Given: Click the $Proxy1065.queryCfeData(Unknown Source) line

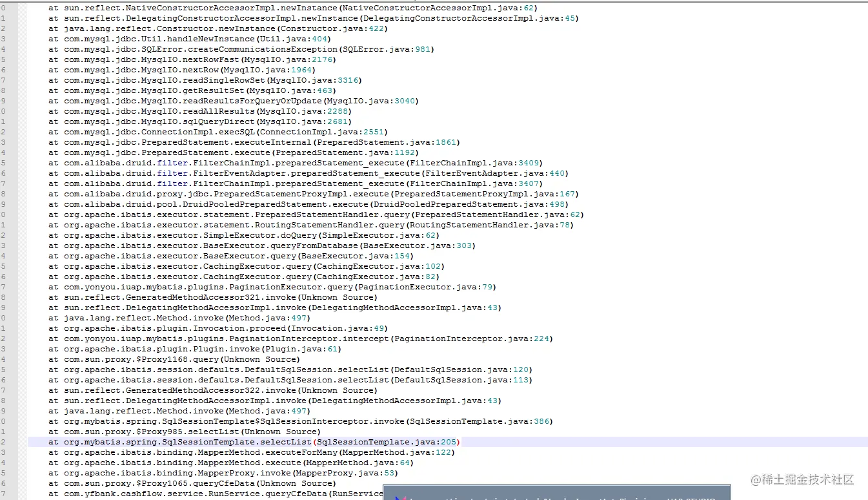Looking at the screenshot, I should click(x=192, y=483).
